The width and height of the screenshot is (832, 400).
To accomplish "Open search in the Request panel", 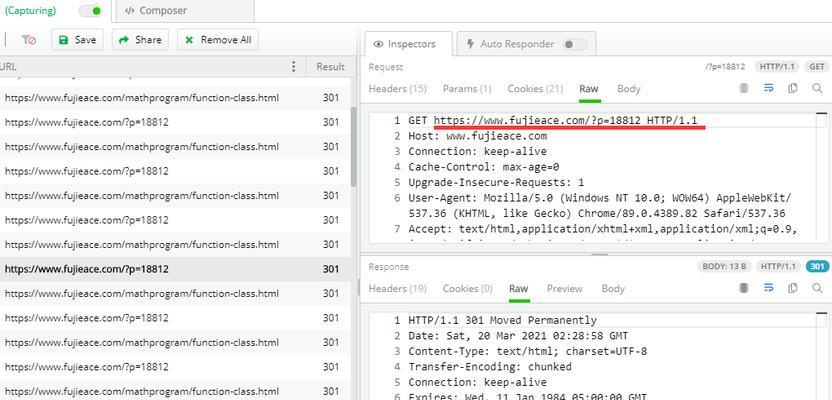I will point(817,89).
